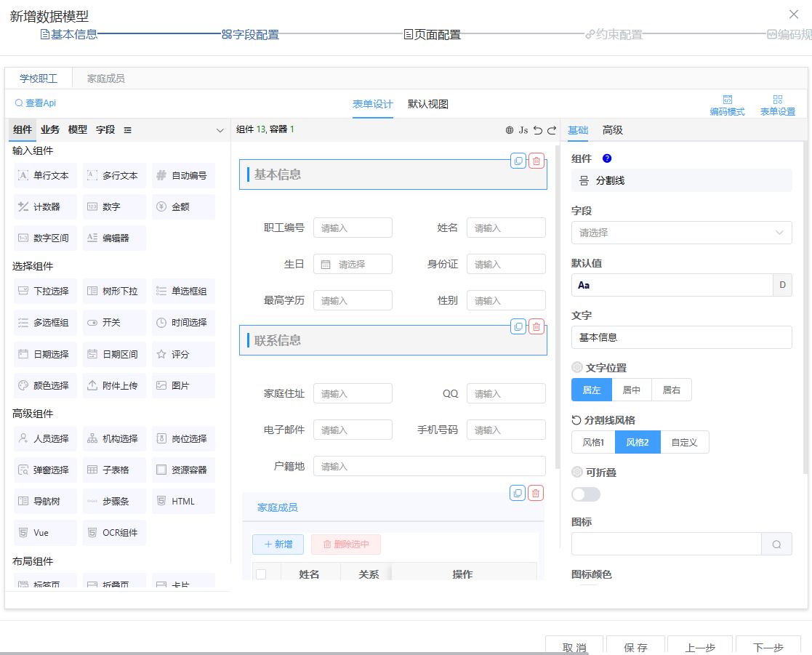
Task: Select 居中 for text position
Action: 631,390
